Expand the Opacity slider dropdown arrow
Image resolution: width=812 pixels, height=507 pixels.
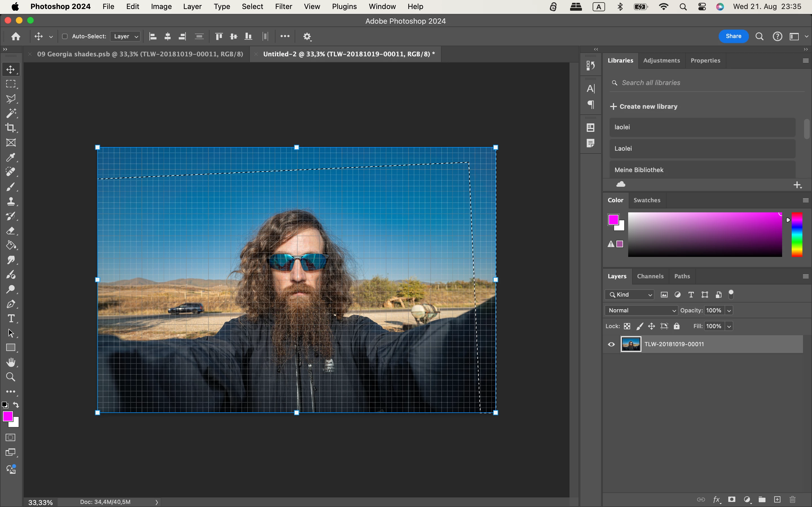click(729, 310)
